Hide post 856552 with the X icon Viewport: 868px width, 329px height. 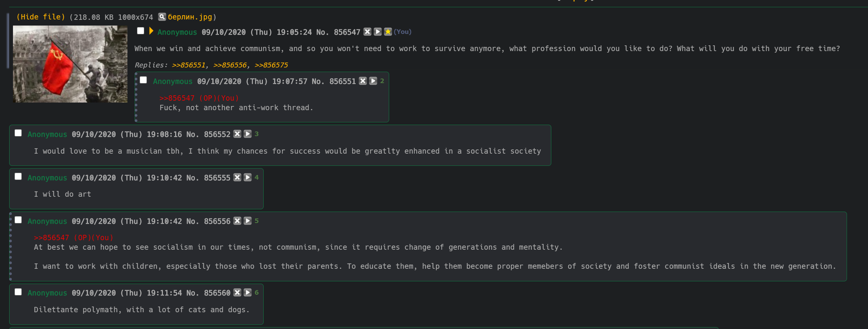[x=237, y=134]
